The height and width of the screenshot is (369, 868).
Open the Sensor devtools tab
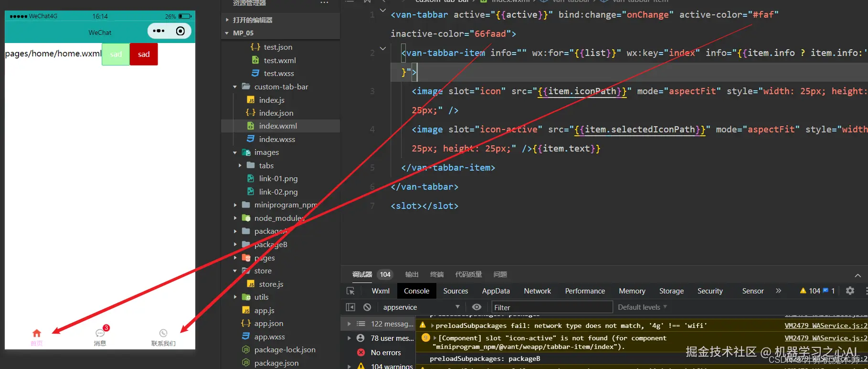(752, 291)
